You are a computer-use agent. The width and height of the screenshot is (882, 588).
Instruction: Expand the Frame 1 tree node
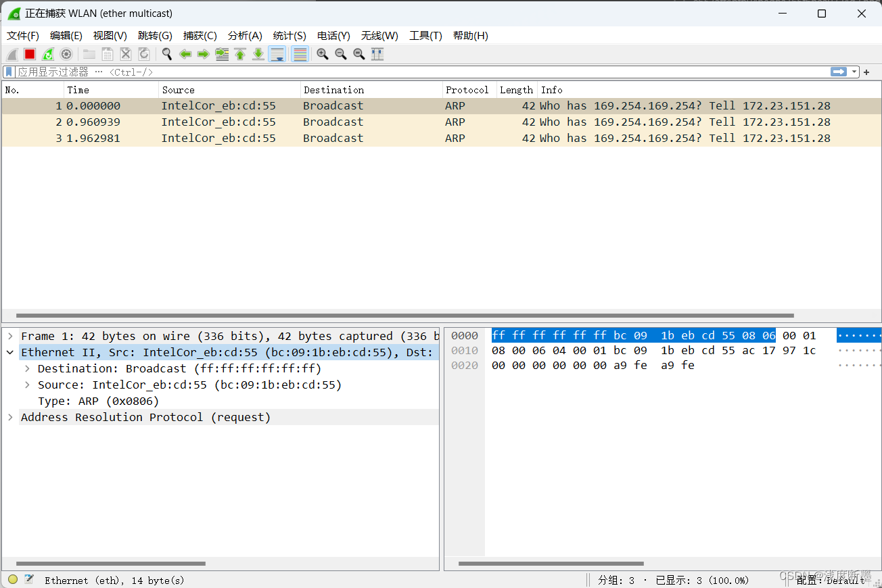(x=10, y=336)
